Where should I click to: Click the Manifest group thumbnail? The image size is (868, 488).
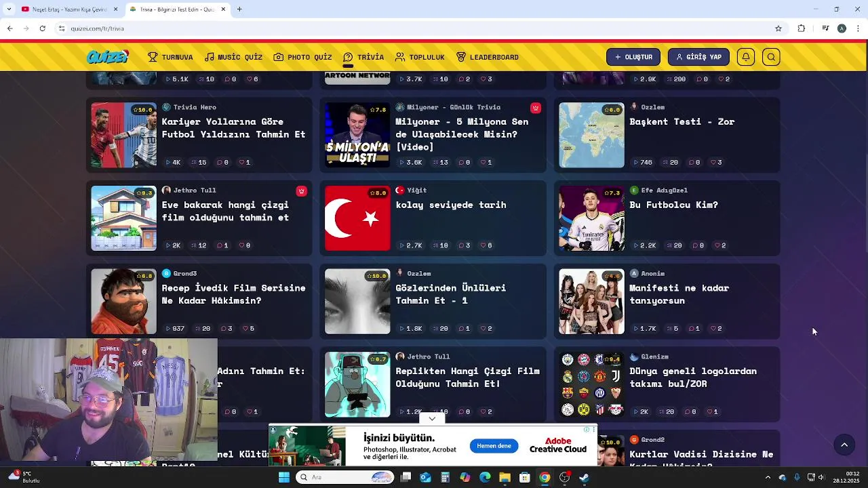click(x=591, y=302)
